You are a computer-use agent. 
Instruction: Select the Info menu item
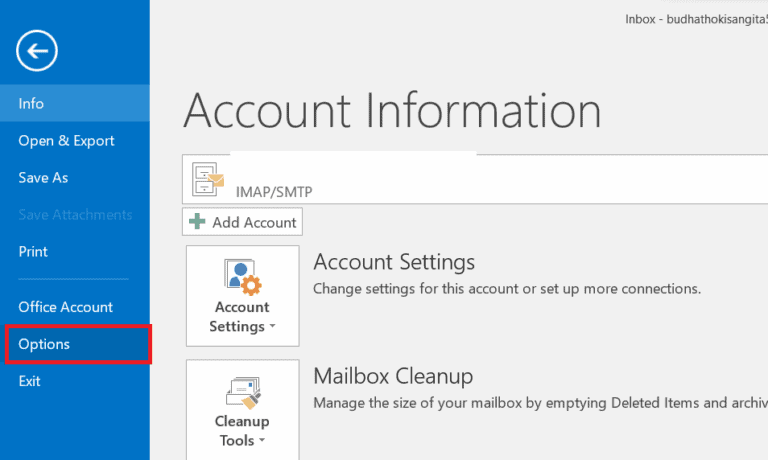pos(74,103)
